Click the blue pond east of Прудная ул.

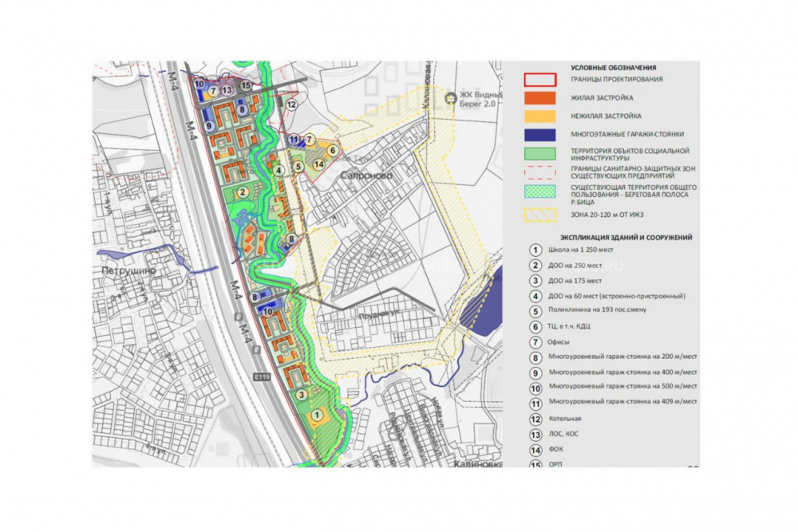pos(484,304)
